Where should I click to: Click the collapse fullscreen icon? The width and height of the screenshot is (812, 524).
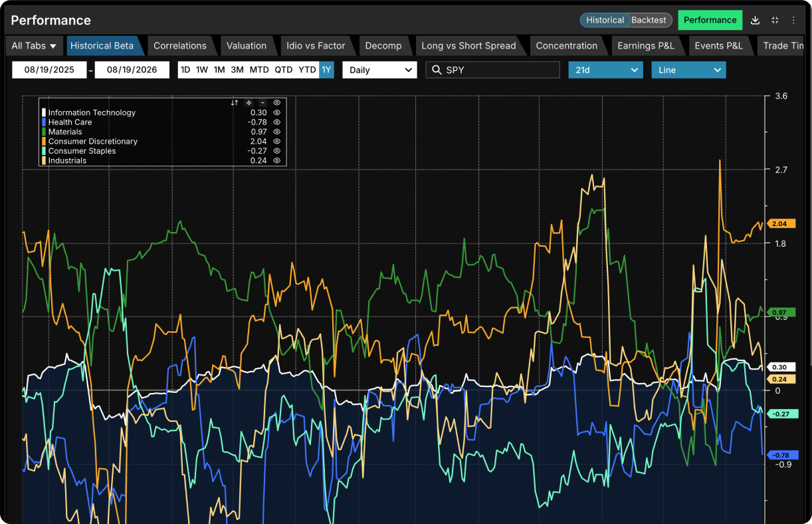[x=775, y=20]
